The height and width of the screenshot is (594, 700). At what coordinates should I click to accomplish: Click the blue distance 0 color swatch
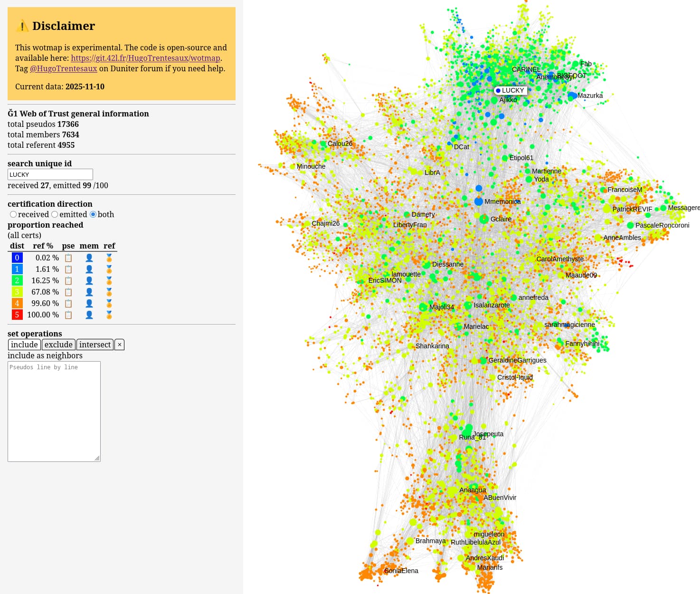point(17,258)
